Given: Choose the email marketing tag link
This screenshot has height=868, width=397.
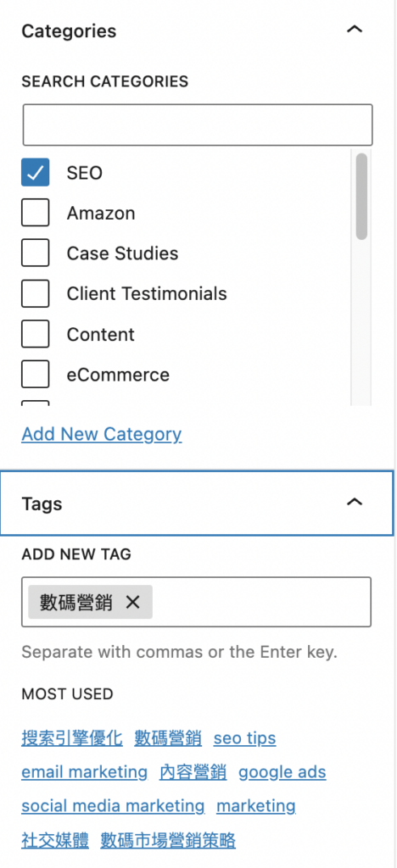Looking at the screenshot, I should coord(85,772).
